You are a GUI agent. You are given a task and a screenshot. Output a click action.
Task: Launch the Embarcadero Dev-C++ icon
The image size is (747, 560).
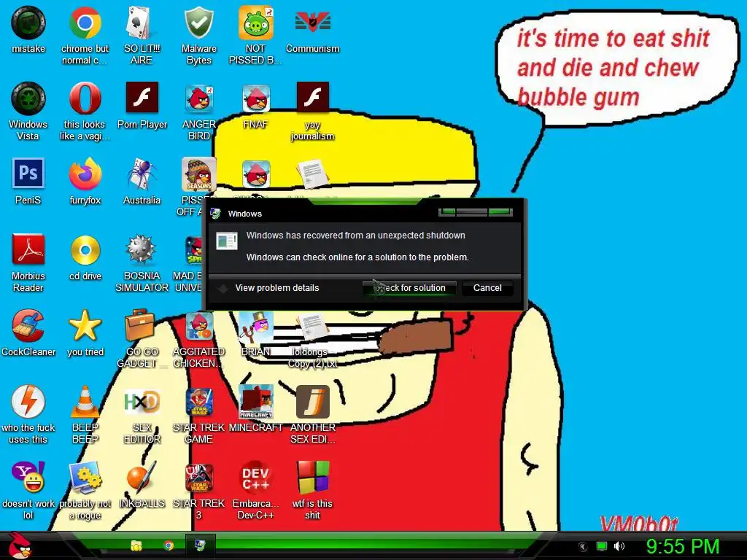click(256, 477)
